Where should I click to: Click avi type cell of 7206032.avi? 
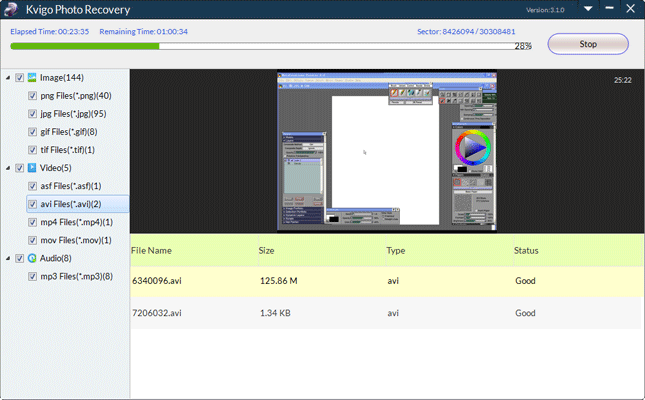pyautogui.click(x=393, y=313)
